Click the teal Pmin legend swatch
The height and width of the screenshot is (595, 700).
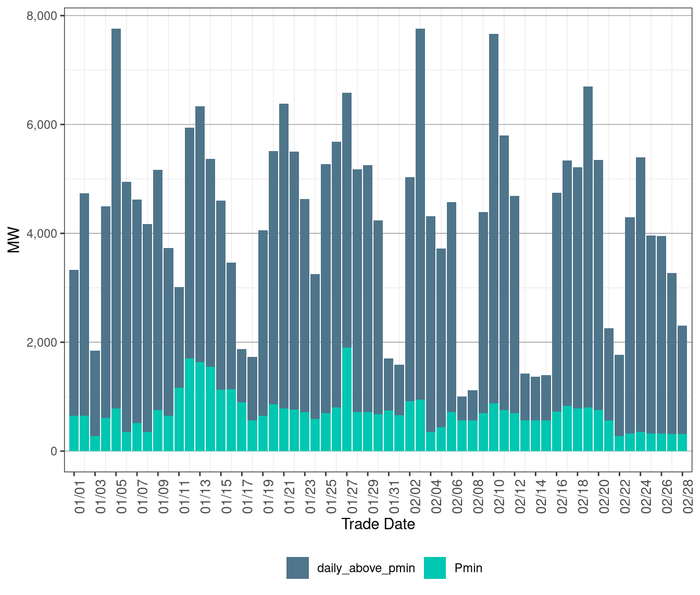tap(435, 567)
